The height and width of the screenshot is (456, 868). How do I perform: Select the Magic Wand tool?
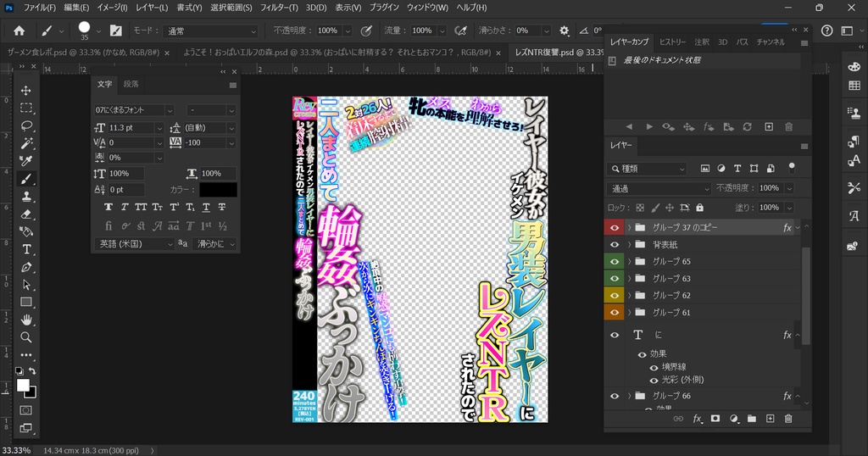point(26,143)
